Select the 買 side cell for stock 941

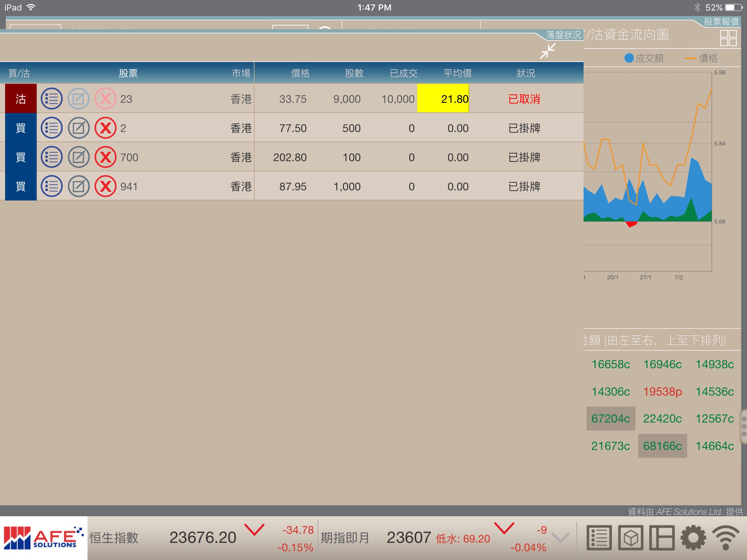click(20, 186)
